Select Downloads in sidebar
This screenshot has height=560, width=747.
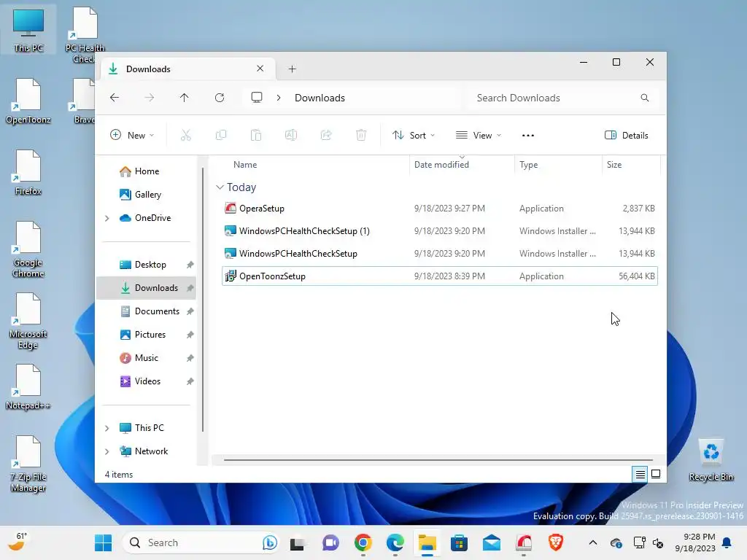[146, 288]
